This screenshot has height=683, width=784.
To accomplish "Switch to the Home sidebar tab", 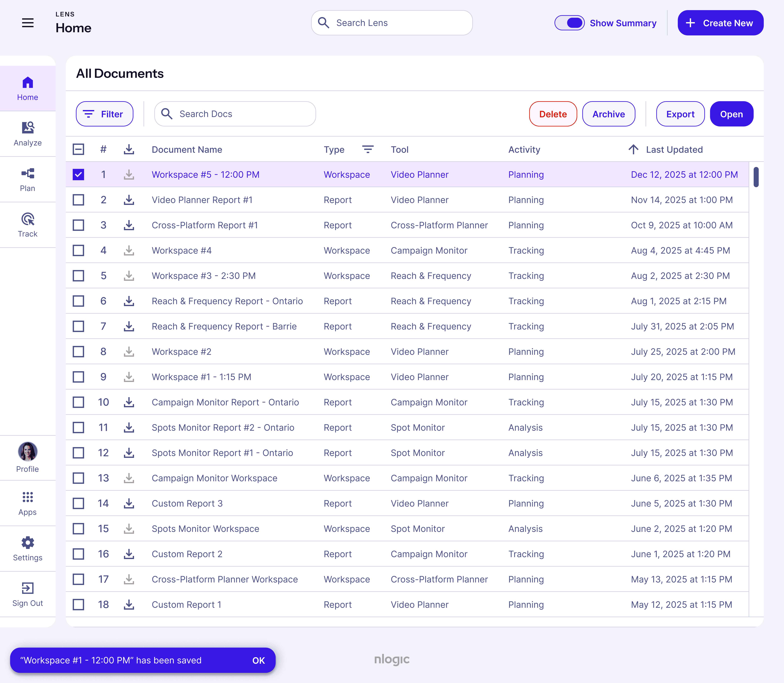I will point(28,88).
